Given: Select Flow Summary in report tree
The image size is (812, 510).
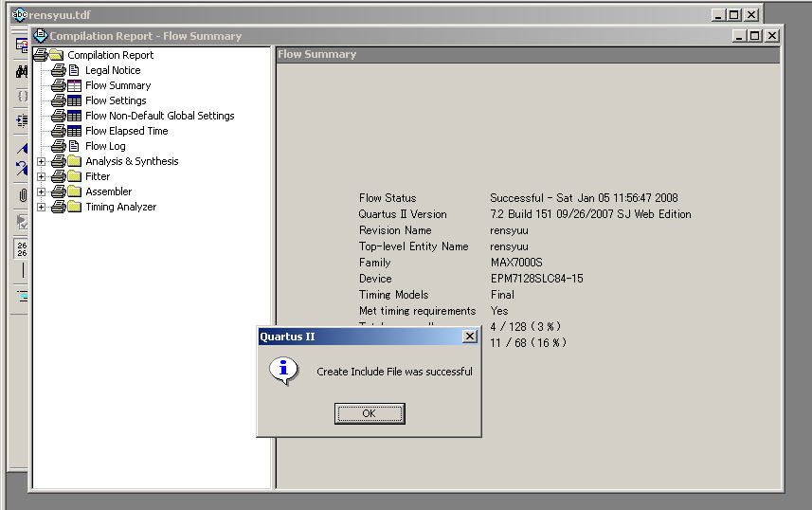Looking at the screenshot, I should click(118, 85).
